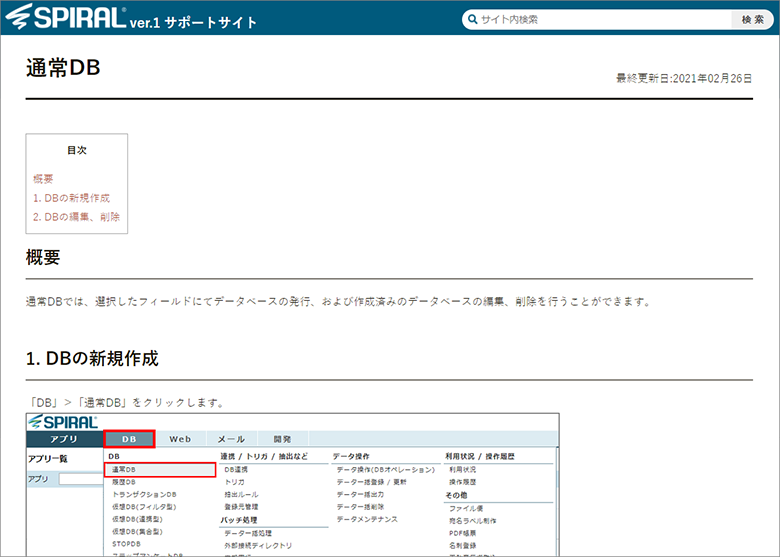
Task: Select the 開発 tab in the embedded screenshot
Action: pyautogui.click(x=283, y=439)
